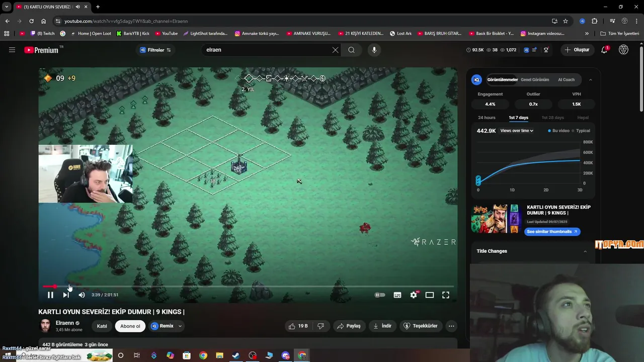Collapse Title Changes section
The image size is (644, 362).
point(585,251)
